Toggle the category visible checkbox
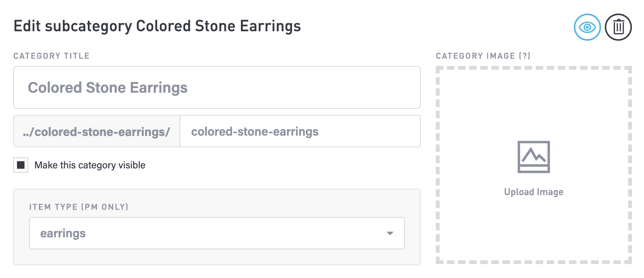 click(x=21, y=165)
